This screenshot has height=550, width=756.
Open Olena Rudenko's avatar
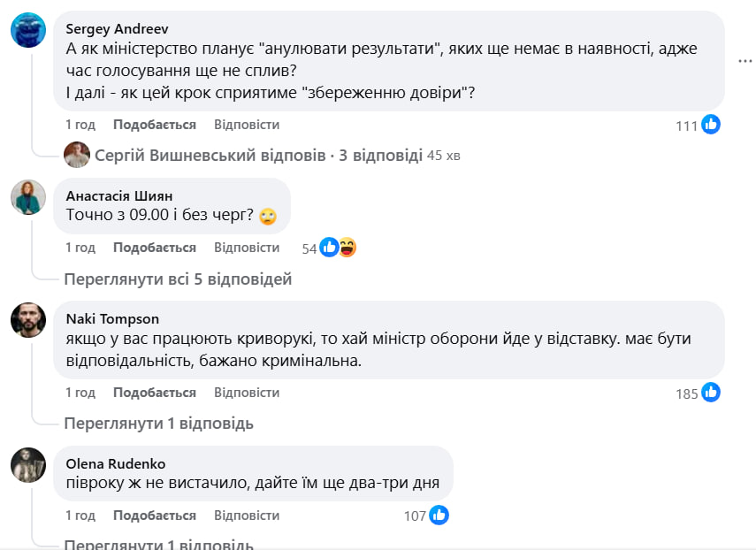click(28, 465)
